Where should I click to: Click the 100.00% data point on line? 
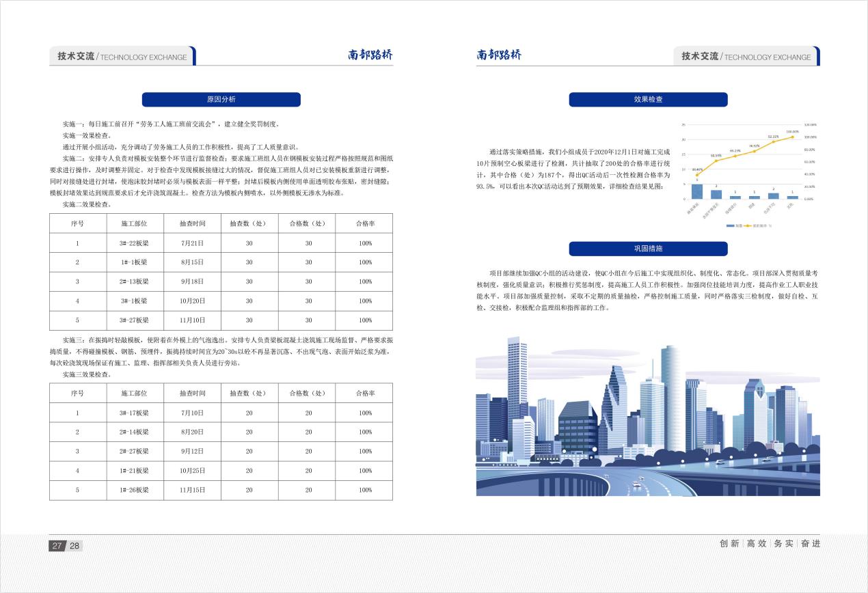tap(793, 137)
